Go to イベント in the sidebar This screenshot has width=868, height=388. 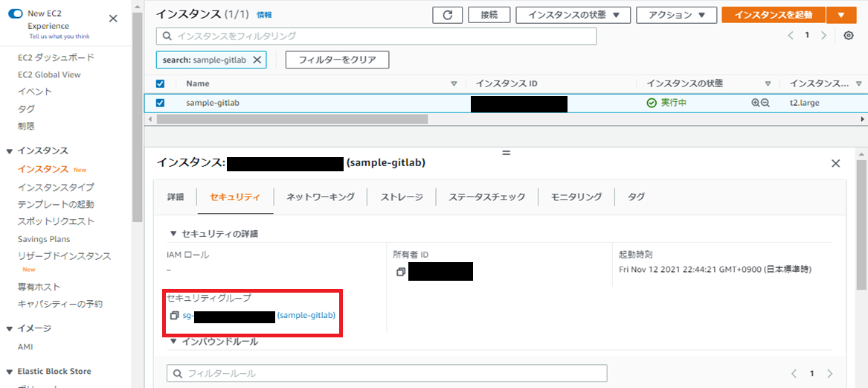point(35,92)
